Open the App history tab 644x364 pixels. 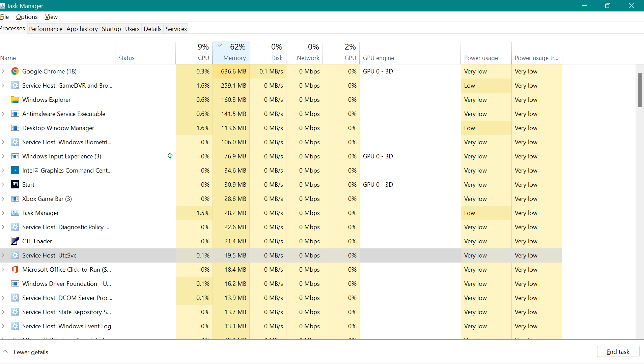(x=82, y=29)
